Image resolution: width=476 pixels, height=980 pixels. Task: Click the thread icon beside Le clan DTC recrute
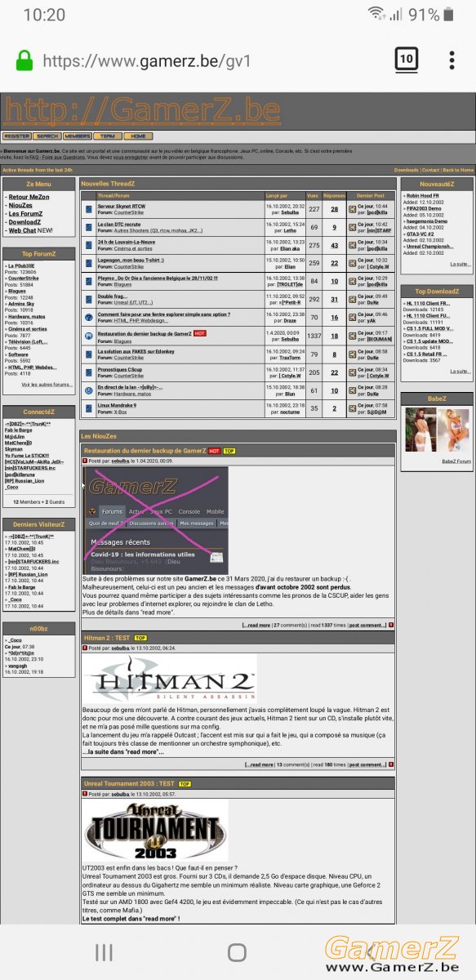89,227
